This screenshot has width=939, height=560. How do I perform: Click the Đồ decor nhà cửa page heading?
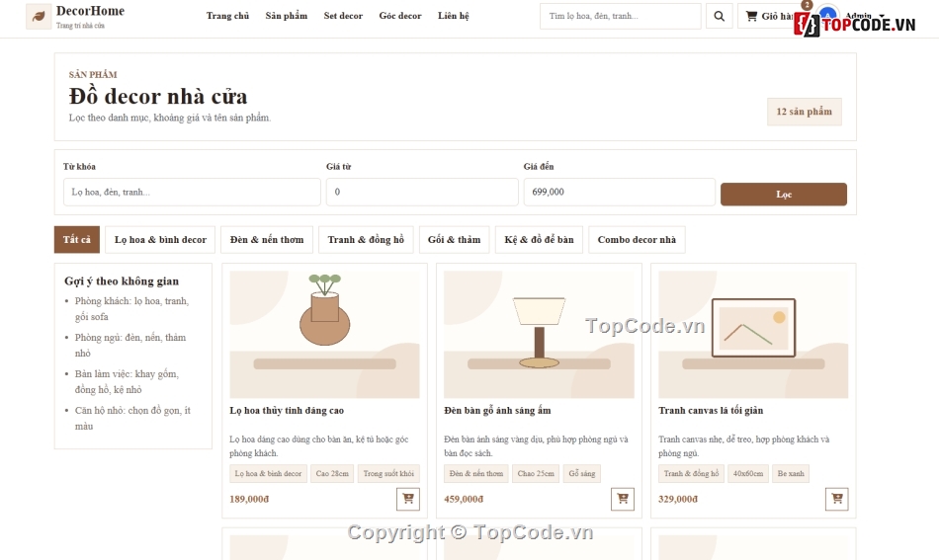(158, 97)
